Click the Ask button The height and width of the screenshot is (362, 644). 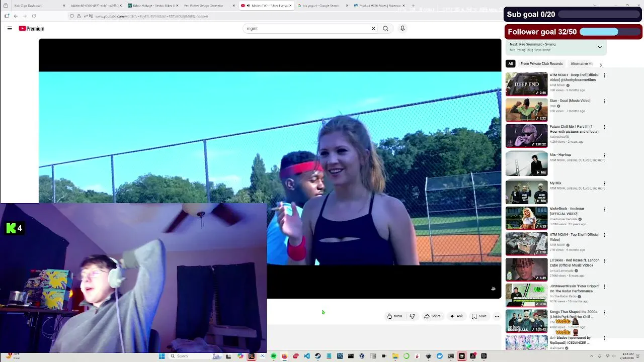[456, 316]
